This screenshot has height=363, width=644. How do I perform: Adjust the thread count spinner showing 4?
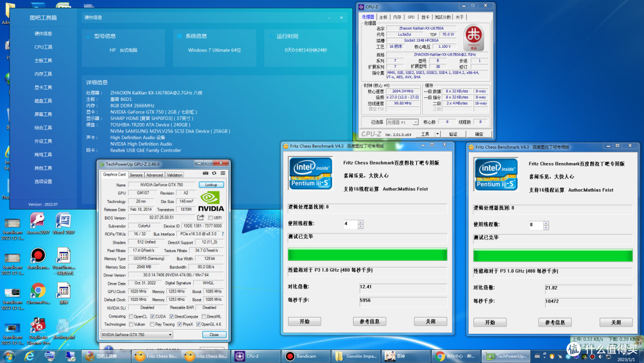[361, 224]
